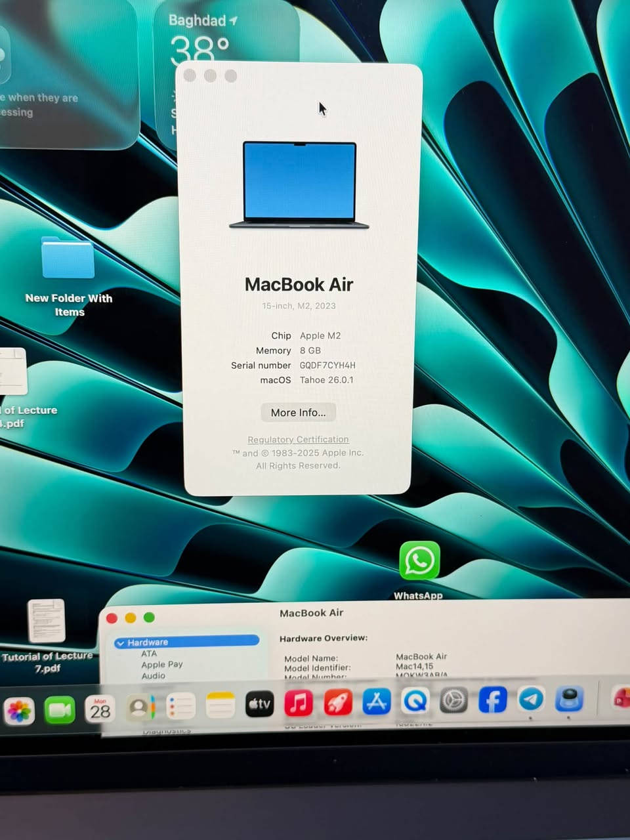Click the 15-inch, M2, 2023 subtitle

(x=299, y=306)
